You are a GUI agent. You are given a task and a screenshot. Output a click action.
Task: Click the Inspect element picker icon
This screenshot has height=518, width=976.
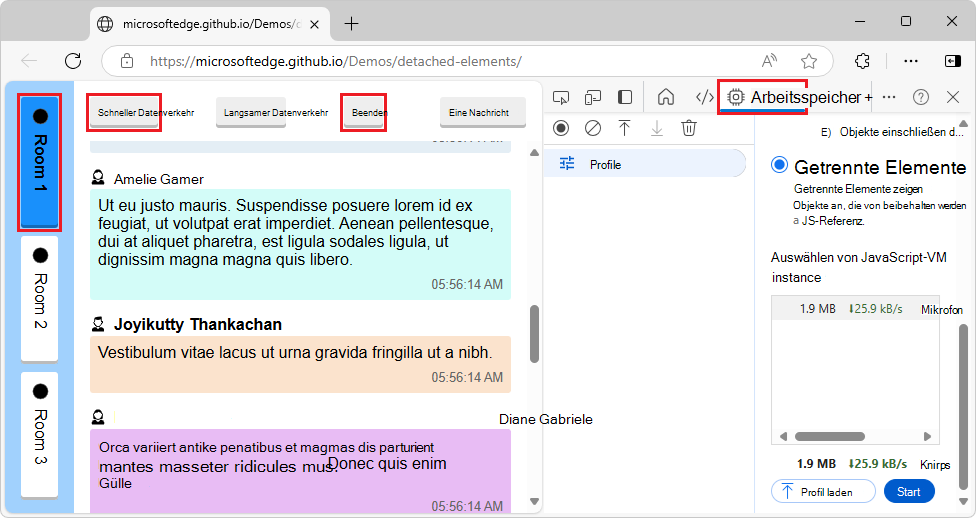pos(561,97)
